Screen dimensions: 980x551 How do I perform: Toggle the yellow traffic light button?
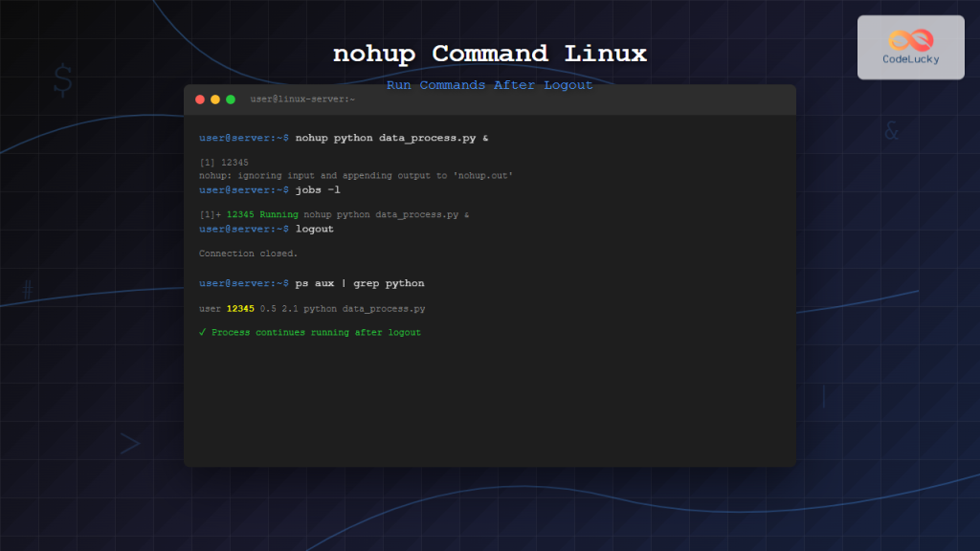[214, 99]
